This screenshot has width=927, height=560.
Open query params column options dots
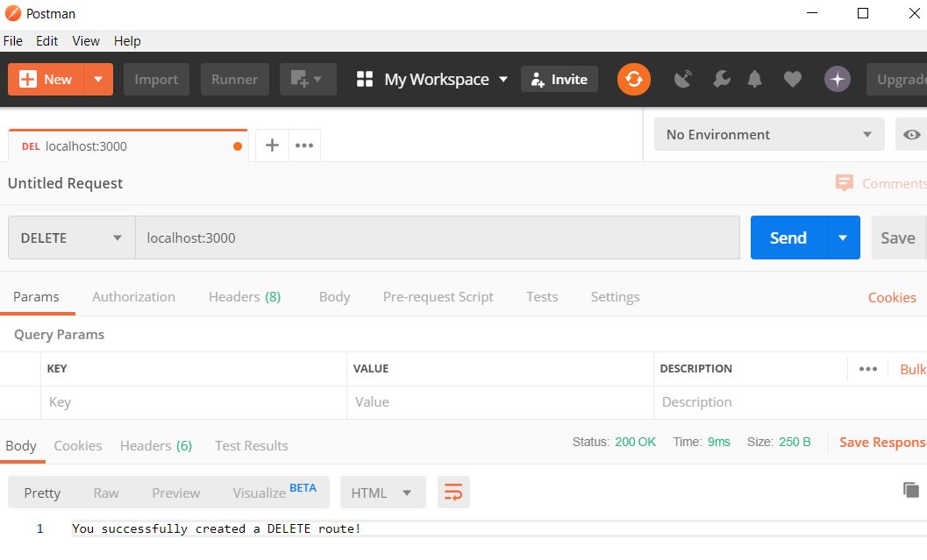click(868, 369)
